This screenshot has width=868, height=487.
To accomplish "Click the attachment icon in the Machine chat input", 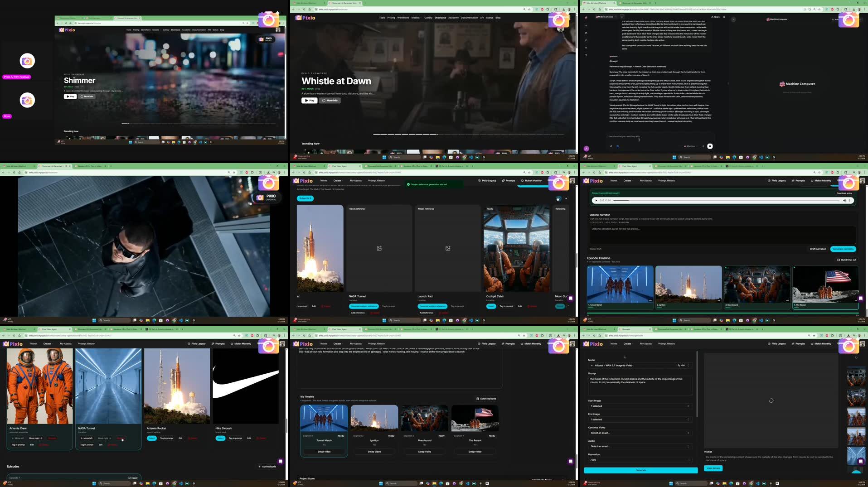I will (x=611, y=146).
